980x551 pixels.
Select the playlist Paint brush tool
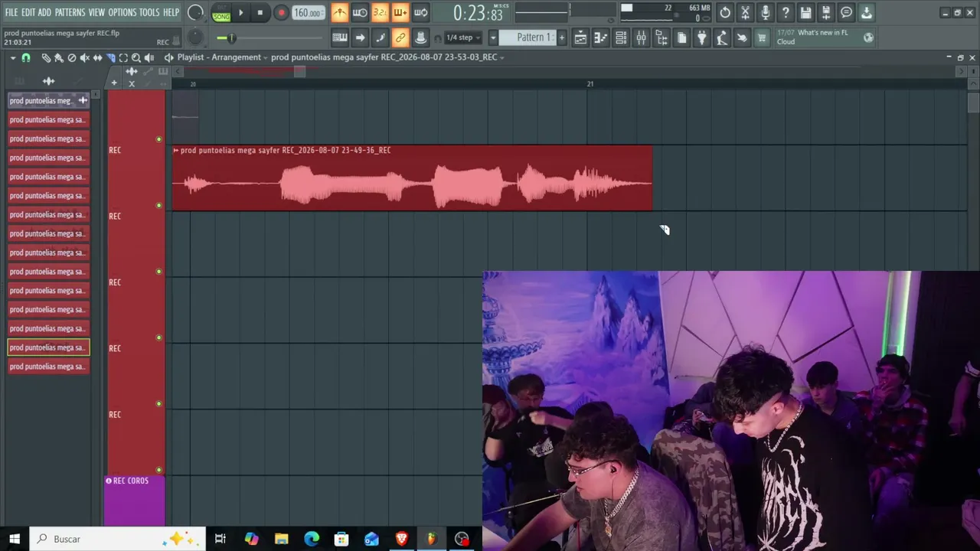click(58, 58)
